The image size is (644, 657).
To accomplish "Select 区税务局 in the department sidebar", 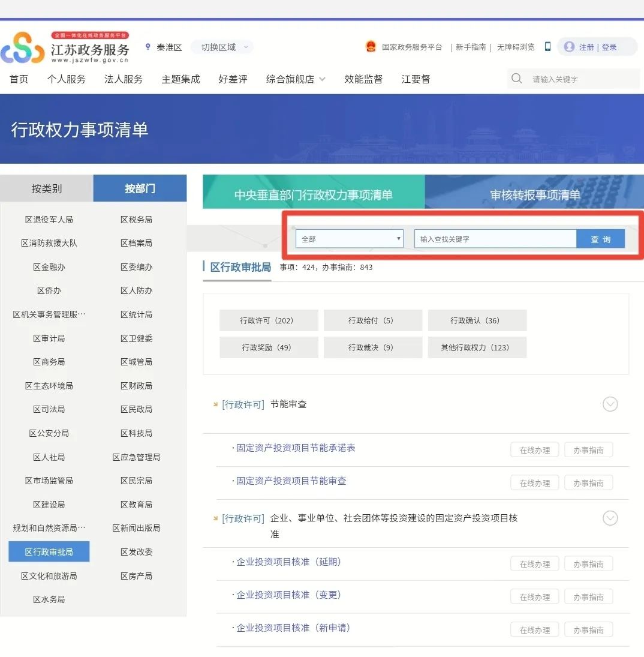I will tap(136, 219).
